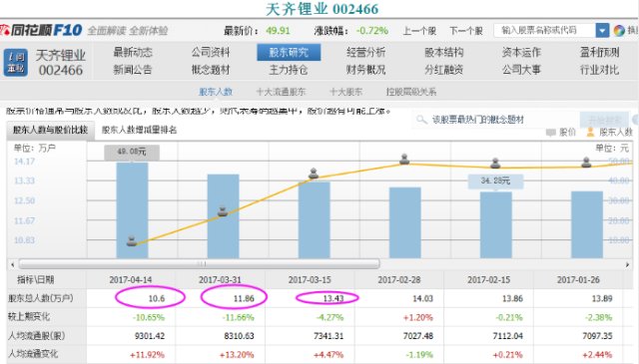Go to previous stock 上一个股
The height and width of the screenshot is (364, 639).
tap(419, 31)
